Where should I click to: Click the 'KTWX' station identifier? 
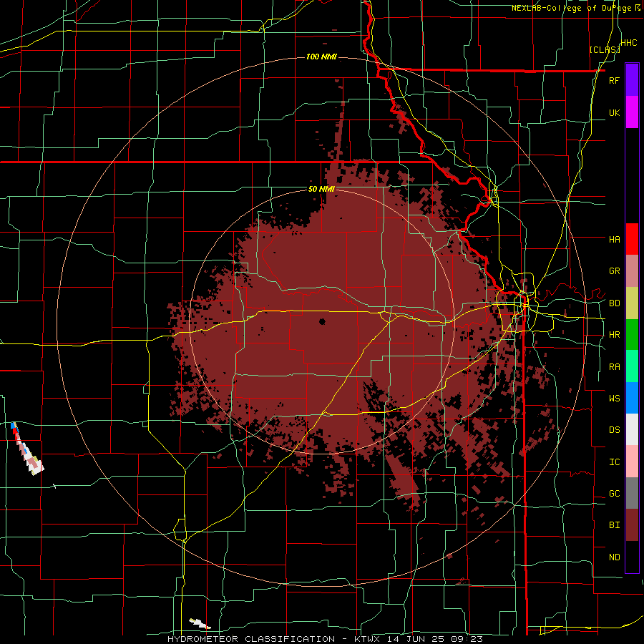(x=369, y=639)
